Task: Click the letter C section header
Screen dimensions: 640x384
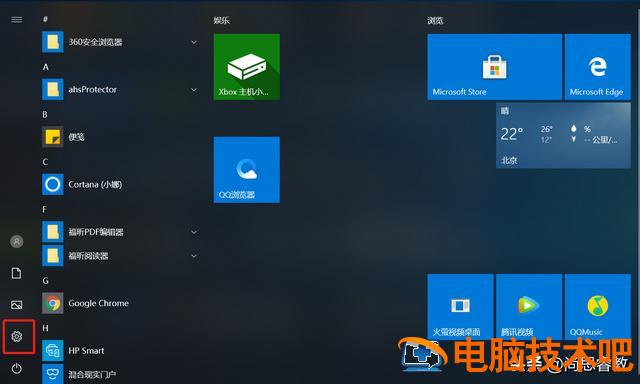Action: pos(45,162)
